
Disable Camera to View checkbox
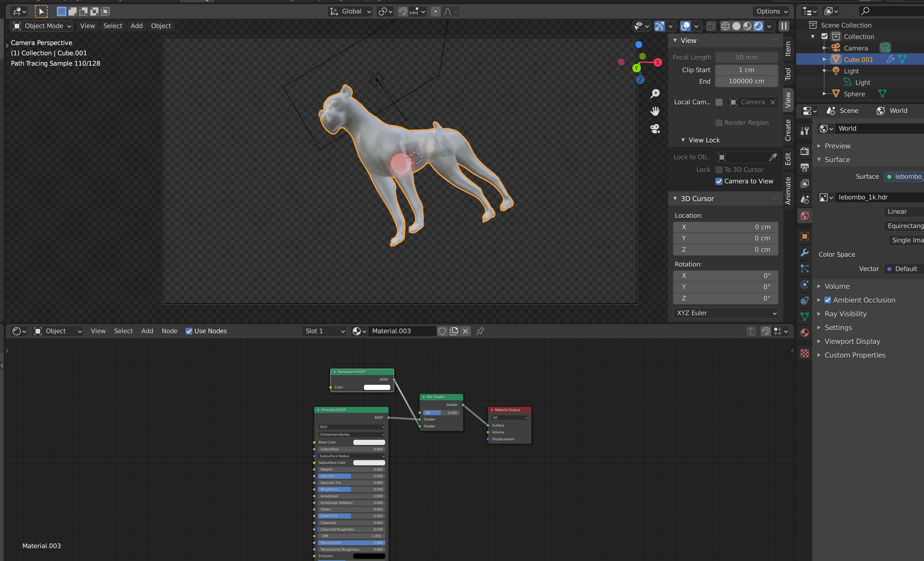tap(719, 181)
